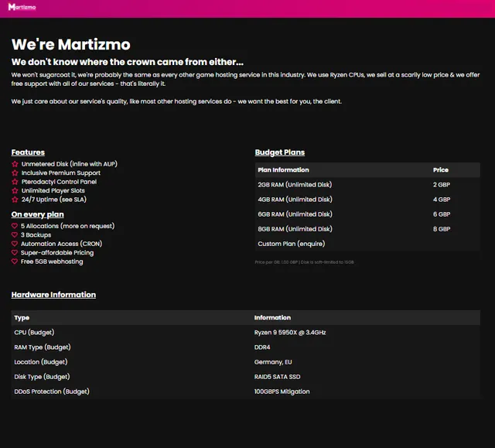Select the RAM Type (Budget) row label
The height and width of the screenshot is (448, 495).
pyautogui.click(x=43, y=347)
